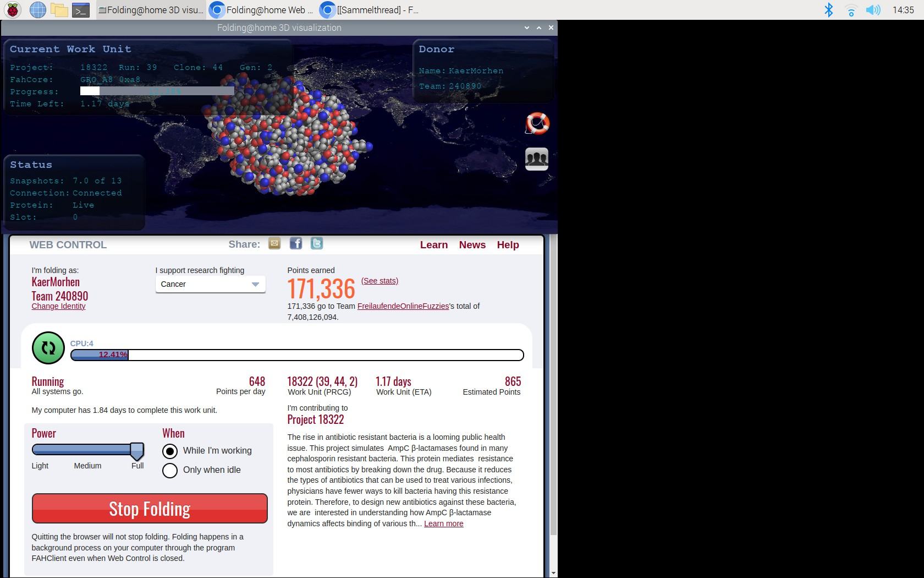Click the WEB CONTROL heading
This screenshot has height=578, width=924.
(x=68, y=245)
